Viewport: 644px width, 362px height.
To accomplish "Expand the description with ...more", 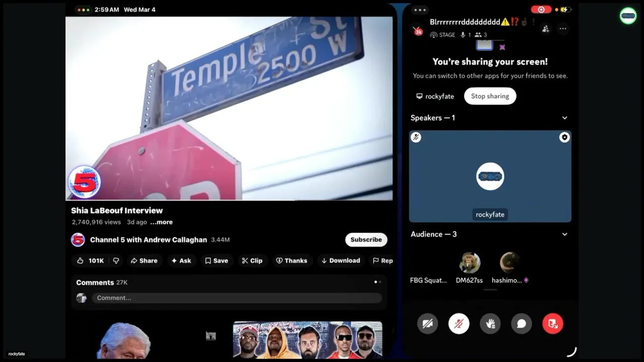I will coord(162,222).
